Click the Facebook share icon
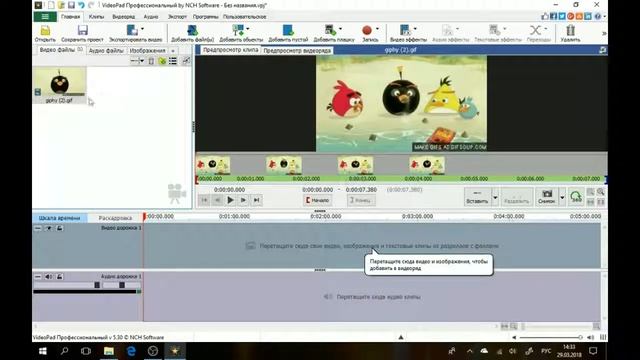This screenshot has height=360, width=640. (x=553, y=16)
